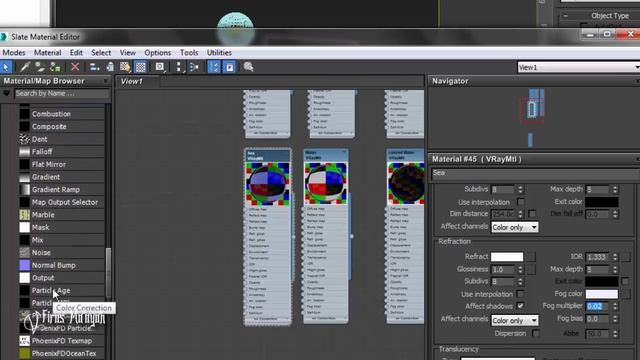This screenshot has height=360, width=640.
Task: Adjust Fog bias spinner arrows
Action: pos(615,319)
